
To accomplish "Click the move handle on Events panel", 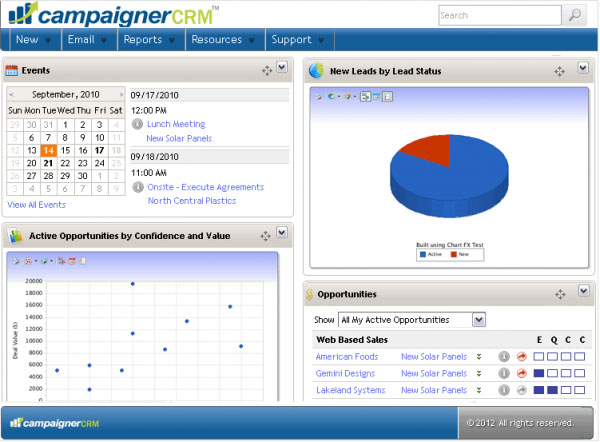I will (x=267, y=70).
